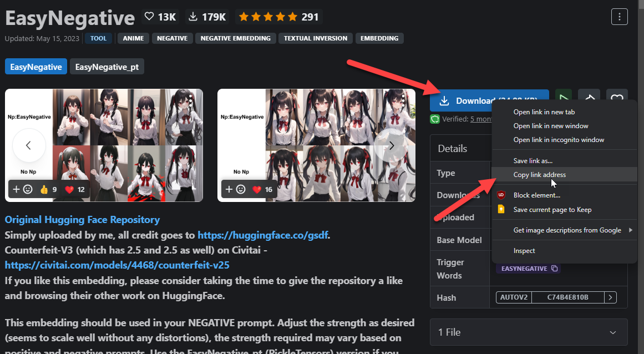Viewport: 644px width, 354px height.
Task: Click heart reaction showing 12
Action: point(75,189)
